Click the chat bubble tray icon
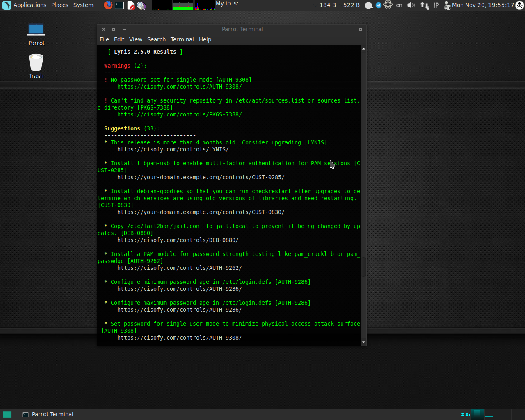Screen dimensions: 525x420 point(368,5)
